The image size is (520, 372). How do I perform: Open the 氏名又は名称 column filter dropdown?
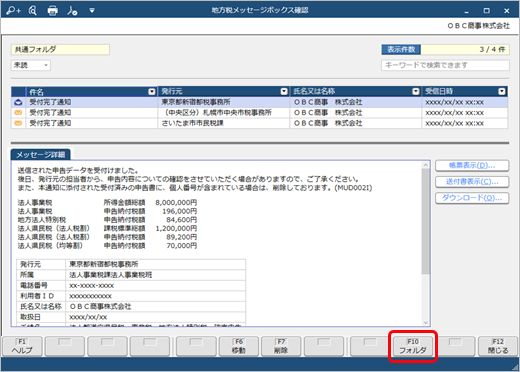[x=416, y=91]
